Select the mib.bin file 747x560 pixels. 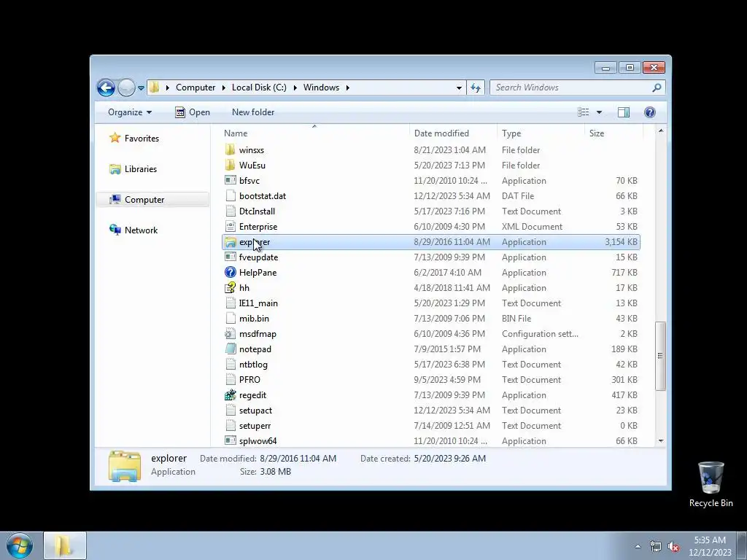click(254, 319)
